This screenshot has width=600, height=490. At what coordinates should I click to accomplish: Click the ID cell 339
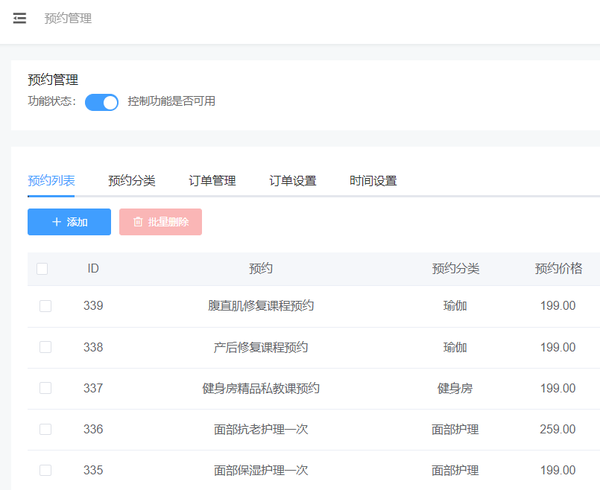click(93, 306)
